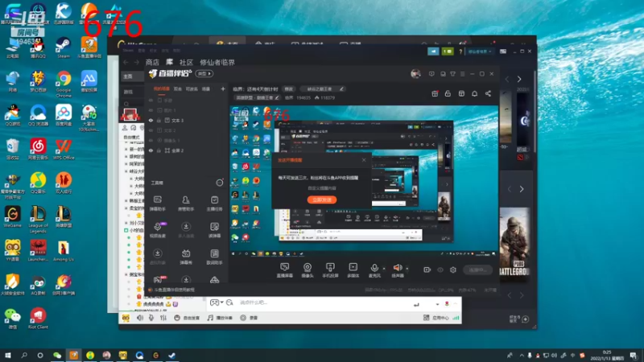Open 读弹幕 tool in toolbox
The height and width of the screenshot is (362, 644).
[214, 230]
